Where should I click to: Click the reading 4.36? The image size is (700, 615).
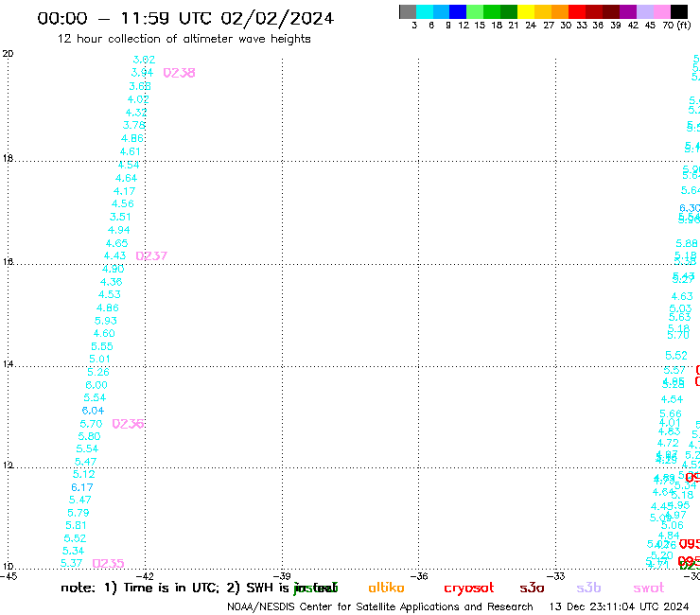pos(112,282)
